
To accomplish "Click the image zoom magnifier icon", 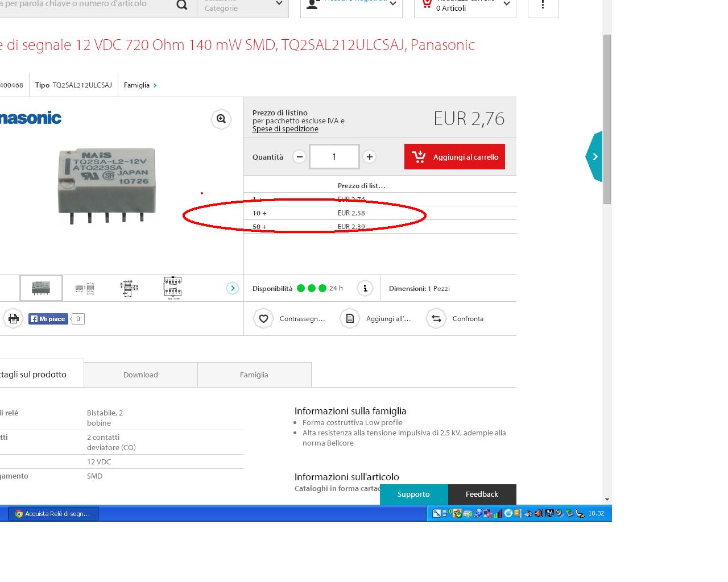I will pos(221,119).
